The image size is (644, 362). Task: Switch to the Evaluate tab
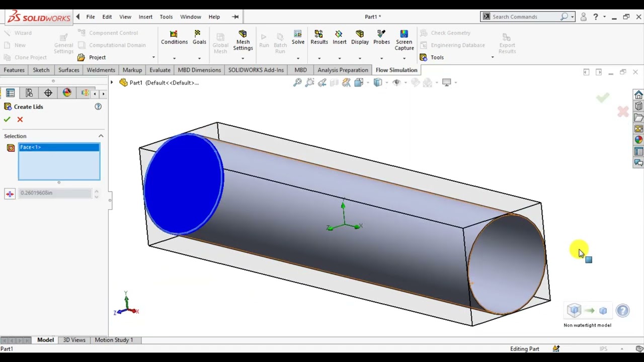point(160,70)
